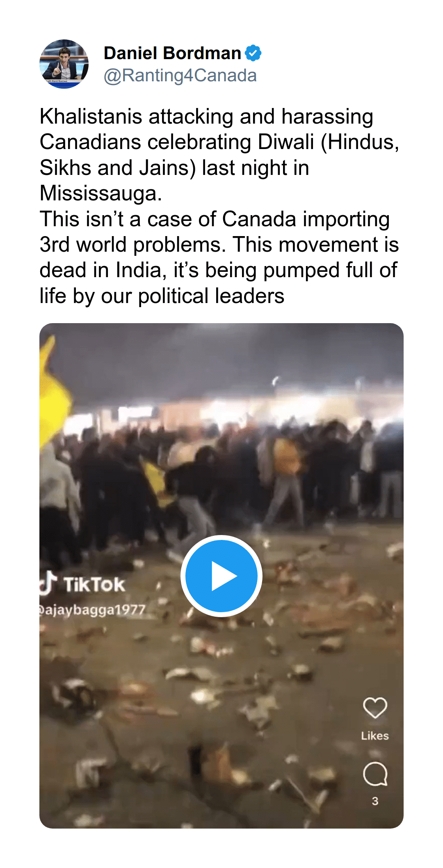Select the white play triangle glyph
The image size is (443, 868).
[x=224, y=576]
